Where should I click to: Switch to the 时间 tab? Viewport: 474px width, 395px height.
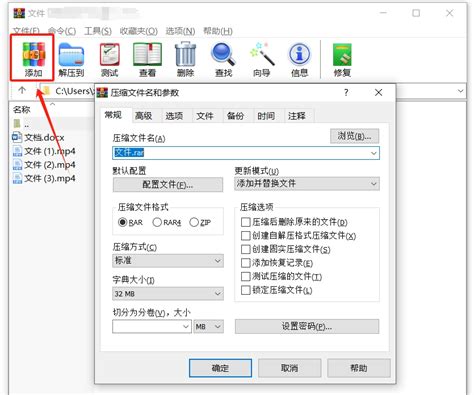266,116
